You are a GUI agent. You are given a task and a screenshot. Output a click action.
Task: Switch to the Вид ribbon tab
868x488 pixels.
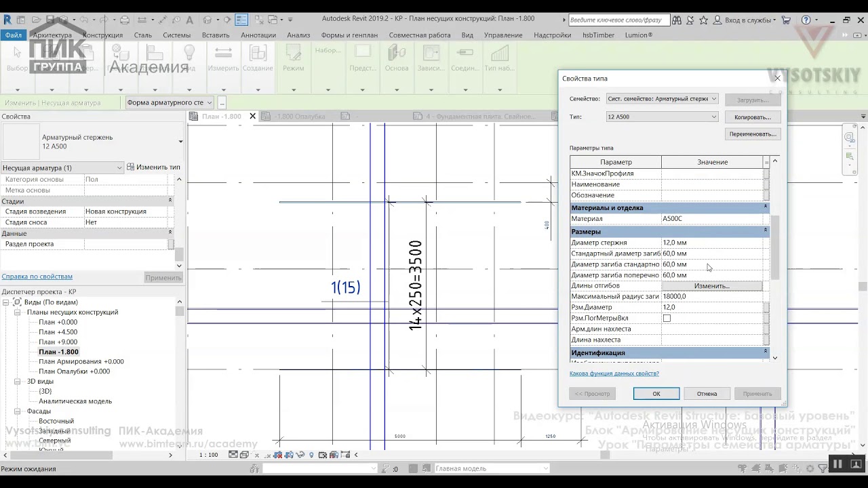467,35
